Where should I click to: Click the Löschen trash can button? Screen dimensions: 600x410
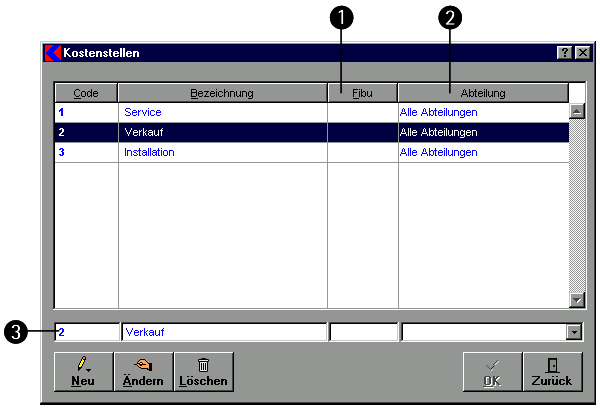point(204,371)
